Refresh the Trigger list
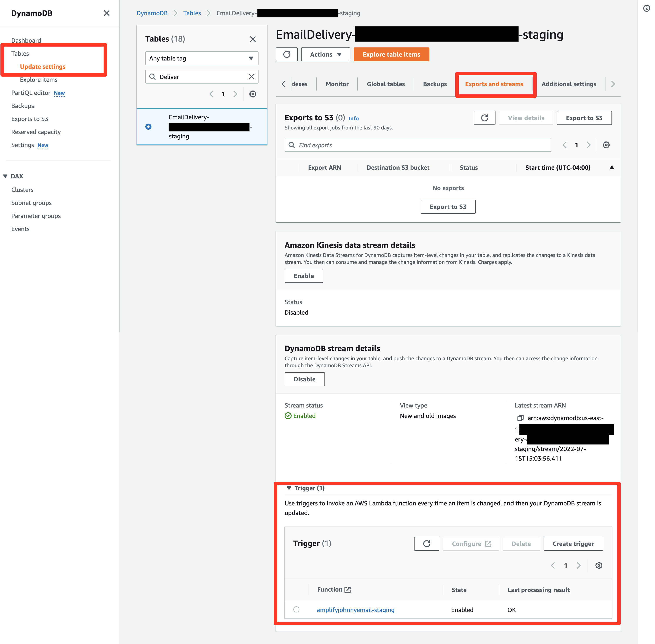Screen dimensions: 655x644 (426, 543)
